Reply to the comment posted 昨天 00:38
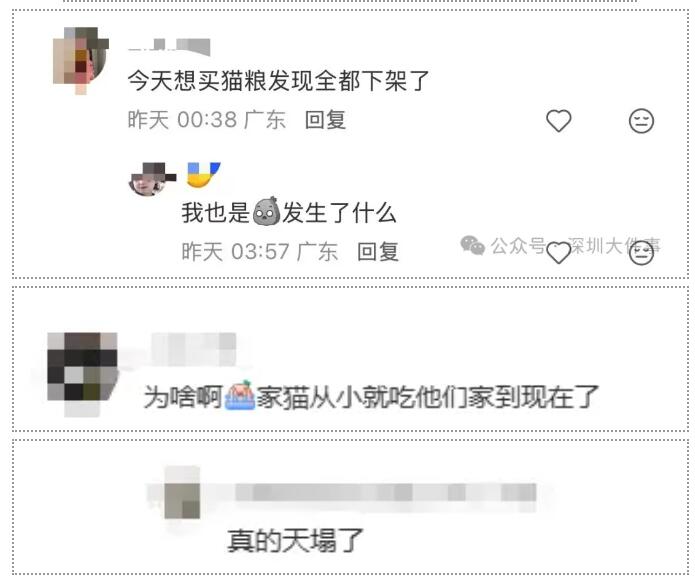Screen dimensions: 695x583 pyautogui.click(x=325, y=120)
